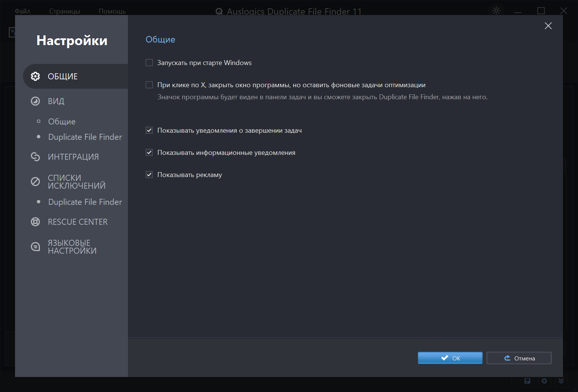The width and height of the screenshot is (578, 392).
Task: Select Duplicate File Finder under СПИСКИ ИСКЛЮЧЕНИЙ
Action: click(x=85, y=202)
